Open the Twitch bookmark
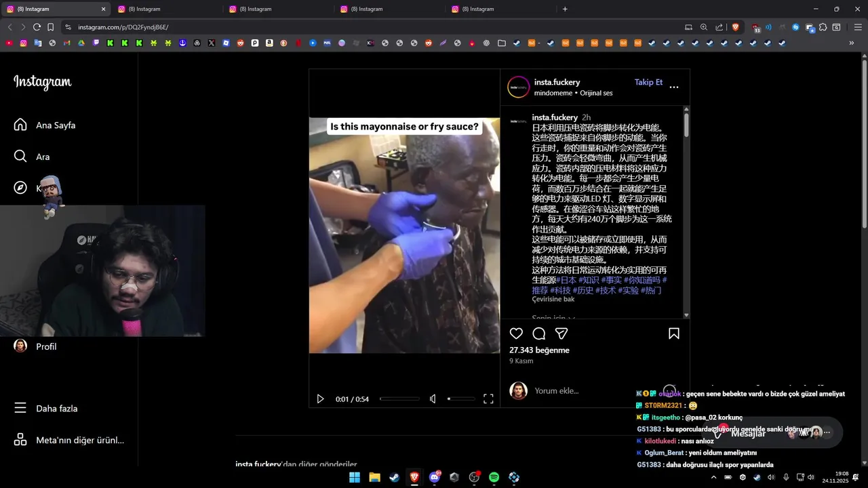This screenshot has height=488, width=868. click(96, 43)
